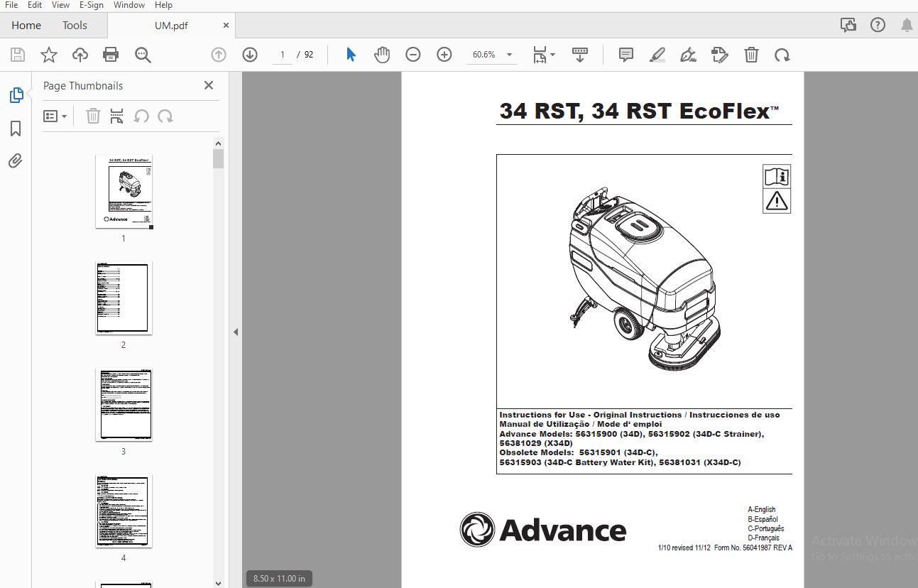The width and height of the screenshot is (918, 588).
Task: Open the 60.6% zoom level dropdown
Action: tap(491, 55)
